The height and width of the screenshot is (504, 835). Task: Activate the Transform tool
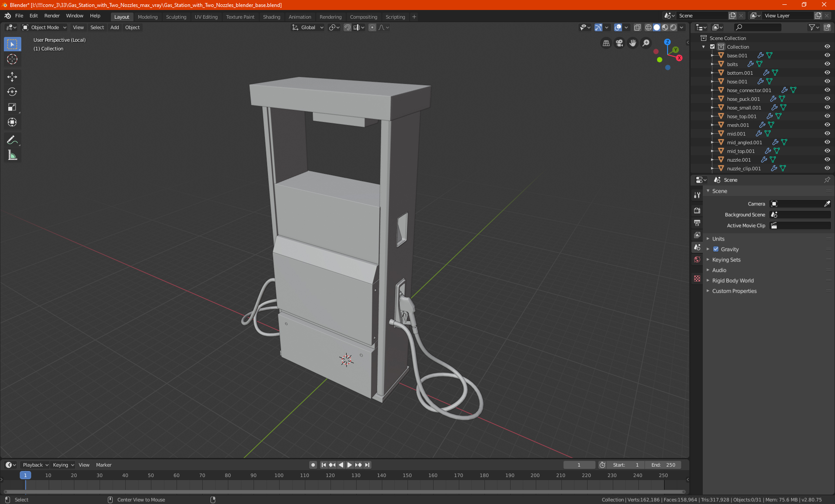click(12, 123)
